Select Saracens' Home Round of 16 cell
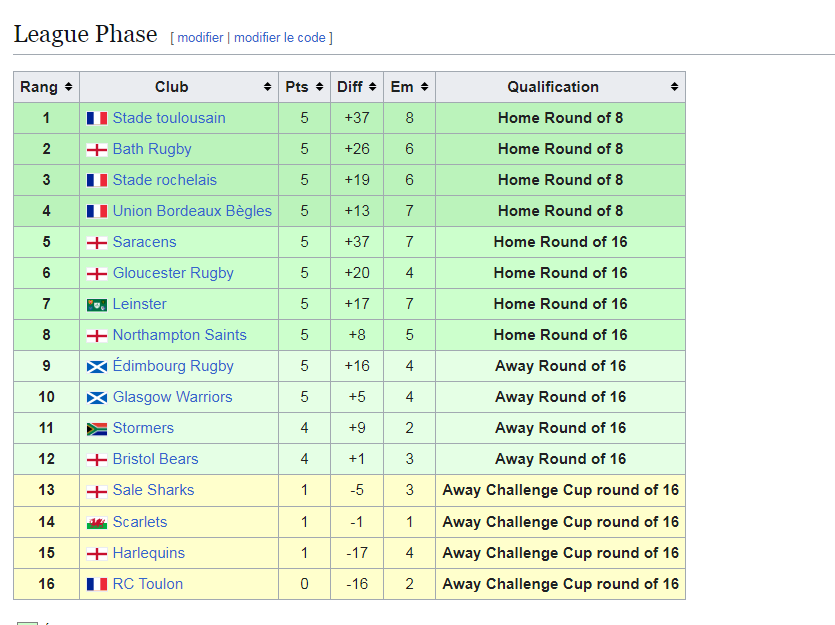 560,242
